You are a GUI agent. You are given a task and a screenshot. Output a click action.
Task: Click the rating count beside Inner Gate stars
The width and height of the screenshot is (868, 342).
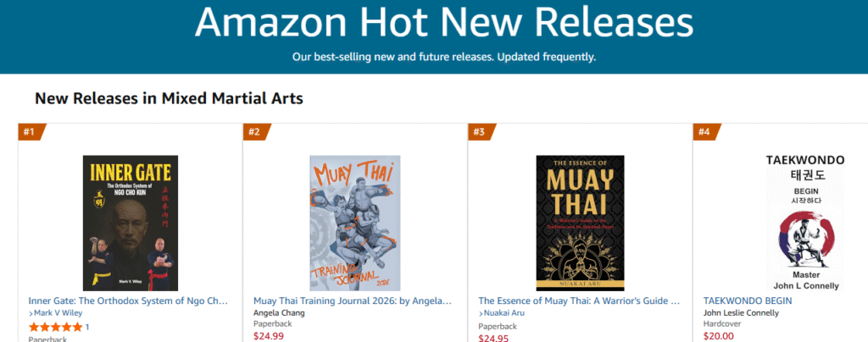(87, 327)
